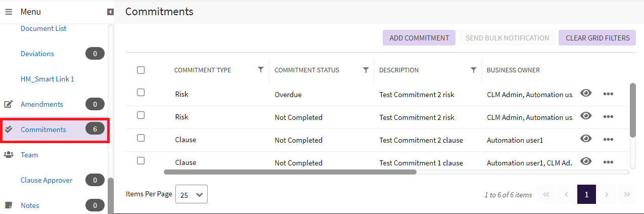The width and height of the screenshot is (644, 214).
Task: Click the hamburger menu icon
Action: click(x=9, y=12)
